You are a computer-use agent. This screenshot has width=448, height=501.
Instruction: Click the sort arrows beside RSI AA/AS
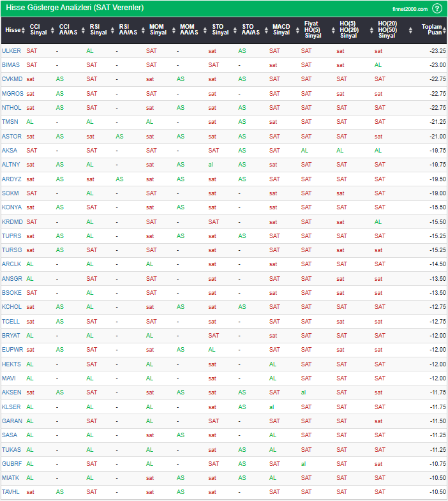pyautogui.click(x=143, y=30)
